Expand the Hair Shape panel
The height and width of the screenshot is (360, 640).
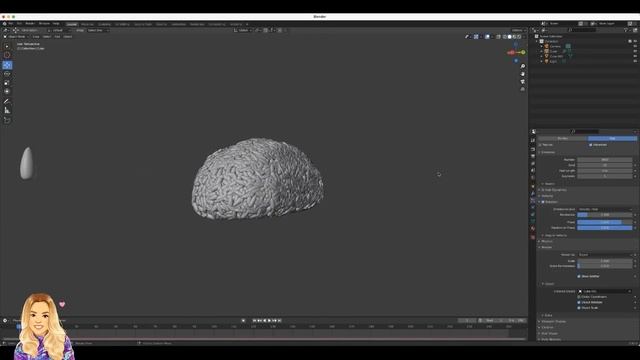point(549,333)
